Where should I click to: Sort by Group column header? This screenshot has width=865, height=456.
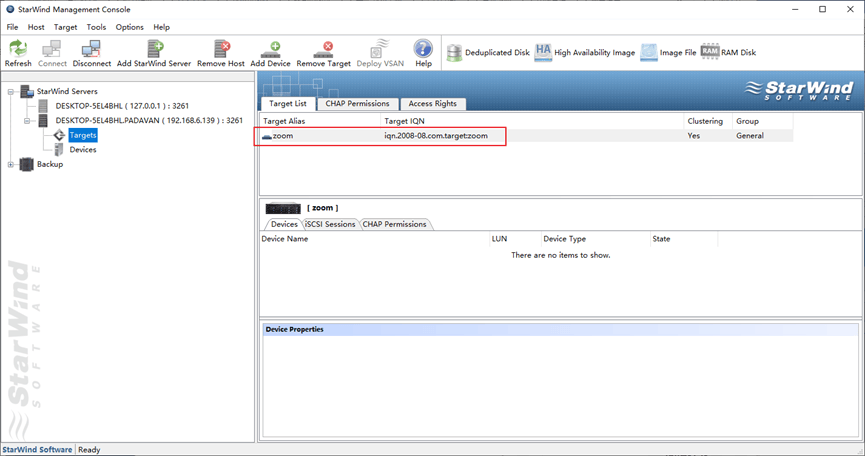pos(762,121)
